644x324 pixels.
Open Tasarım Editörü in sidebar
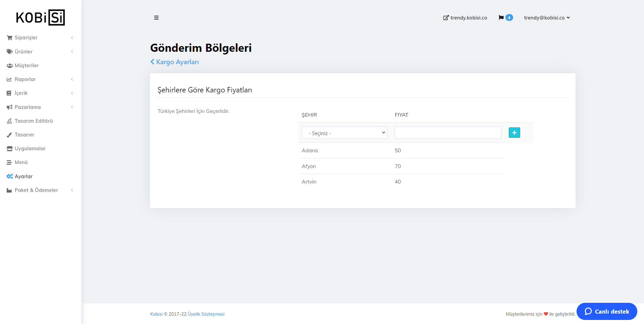click(x=34, y=121)
